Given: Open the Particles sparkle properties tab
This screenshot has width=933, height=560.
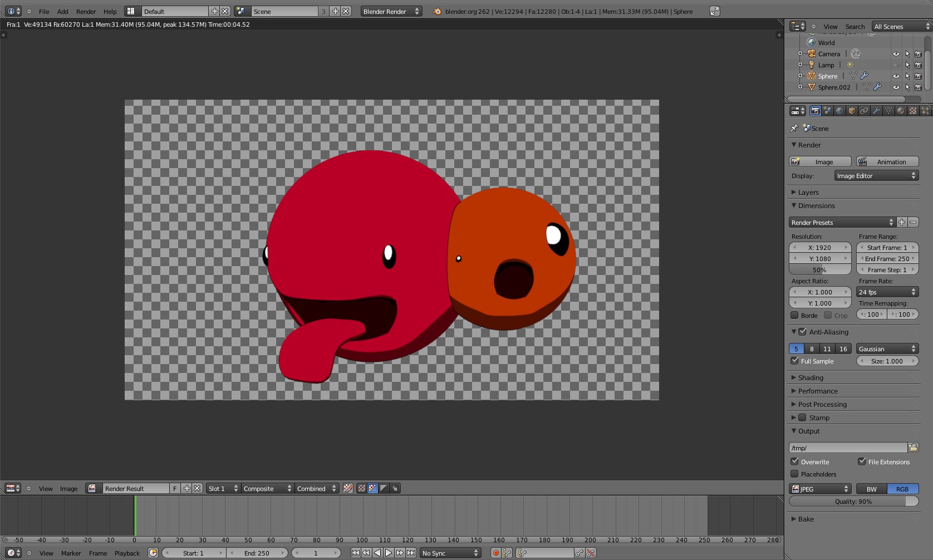Looking at the screenshot, I should tap(925, 111).
